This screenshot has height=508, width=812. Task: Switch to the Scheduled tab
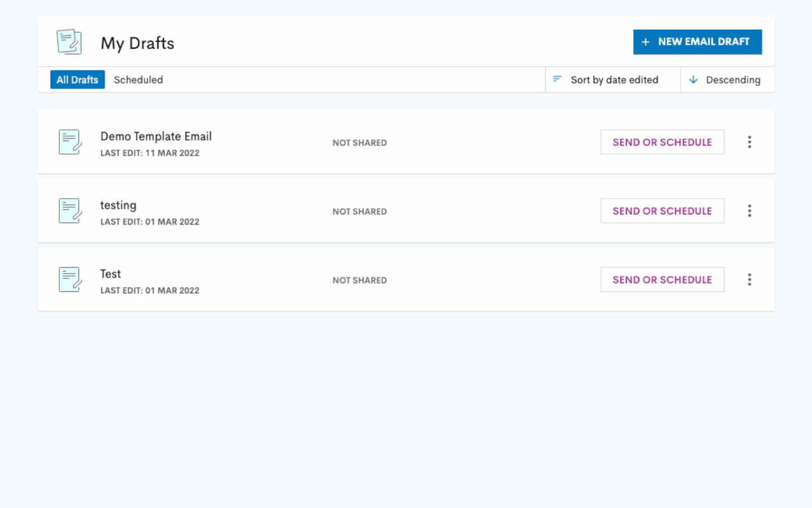pos(138,80)
